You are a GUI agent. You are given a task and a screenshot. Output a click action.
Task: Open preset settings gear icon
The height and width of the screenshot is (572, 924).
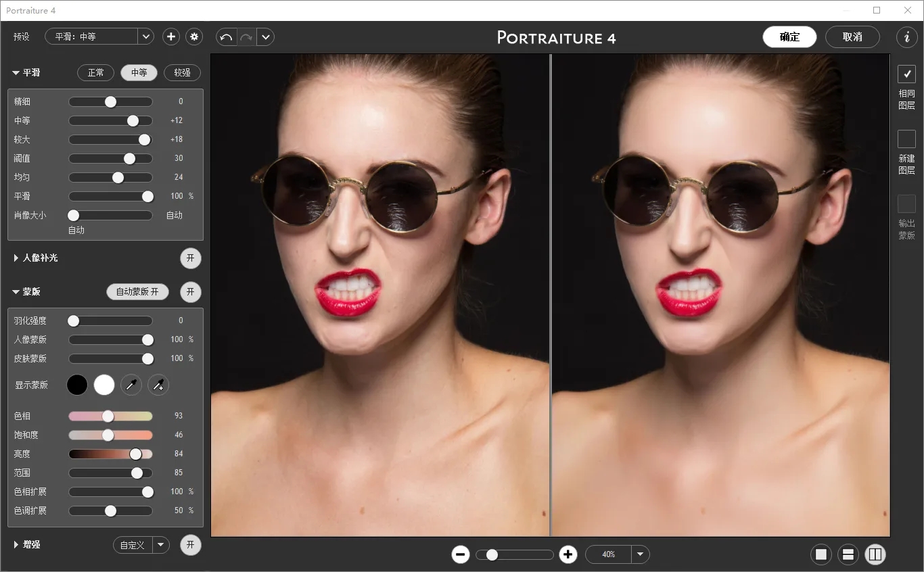[195, 37]
